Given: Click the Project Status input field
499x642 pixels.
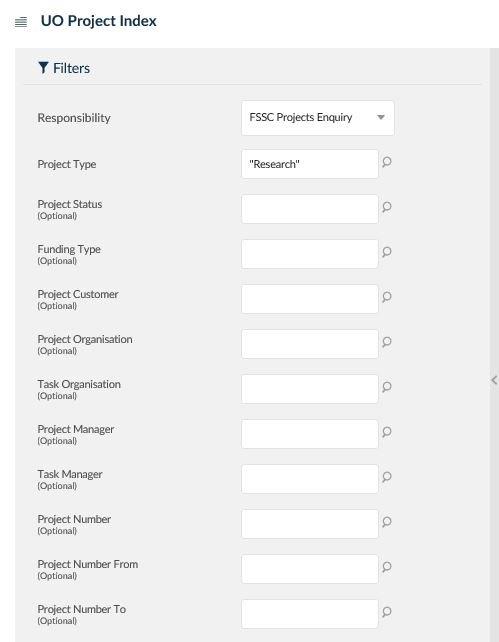Looking at the screenshot, I should (x=310, y=209).
